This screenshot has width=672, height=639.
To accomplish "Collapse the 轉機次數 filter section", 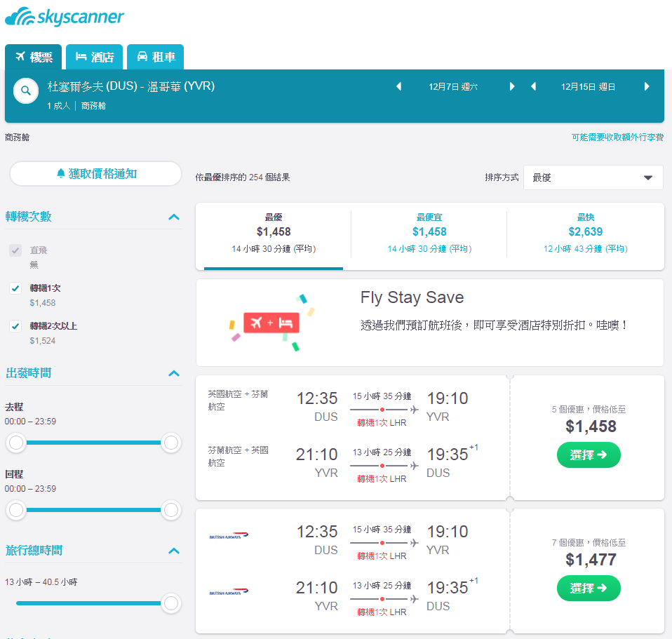I will coord(173,217).
